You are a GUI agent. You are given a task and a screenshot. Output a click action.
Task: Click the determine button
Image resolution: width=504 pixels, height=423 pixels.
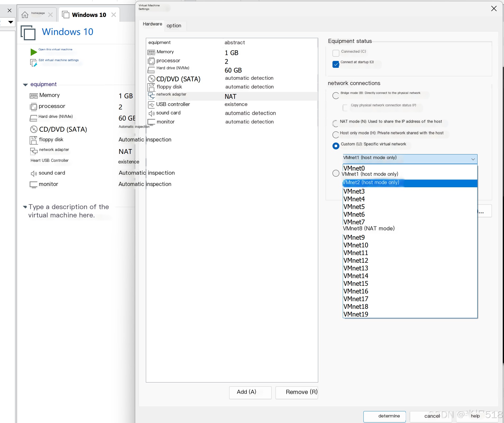384,417
